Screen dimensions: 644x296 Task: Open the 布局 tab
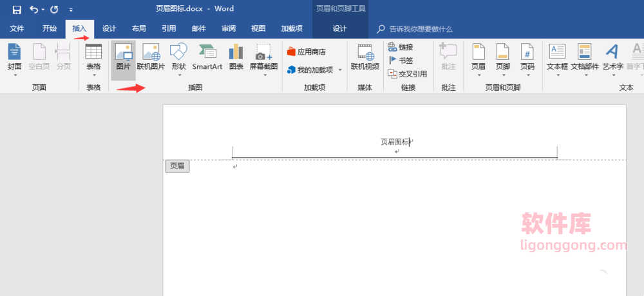(139, 29)
